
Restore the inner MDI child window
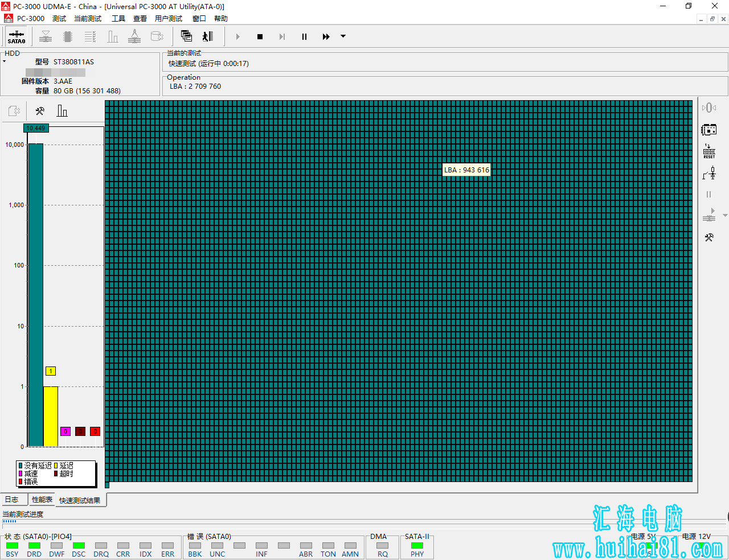[712, 19]
